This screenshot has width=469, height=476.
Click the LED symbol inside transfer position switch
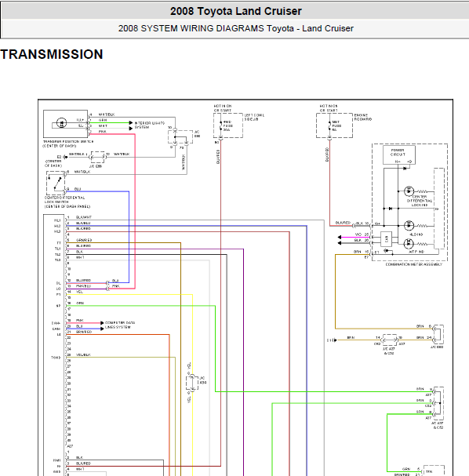pos(62,123)
